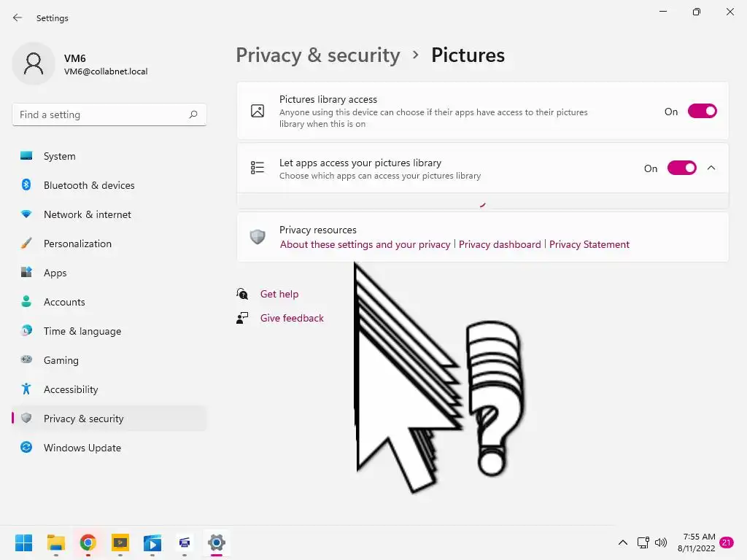Open the Privacy dashboard link
747x560 pixels.
coord(500,244)
